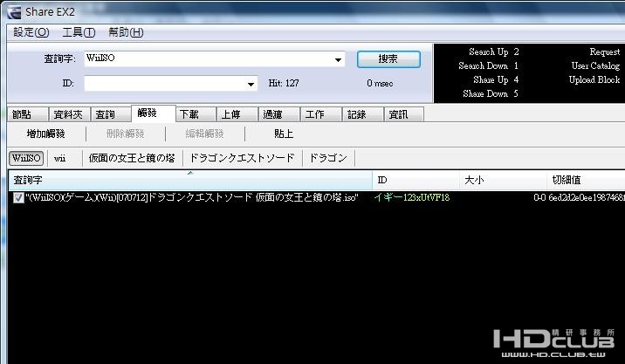Click the 編輯觸發 button
Screen dimensions: 625x364
(205, 134)
